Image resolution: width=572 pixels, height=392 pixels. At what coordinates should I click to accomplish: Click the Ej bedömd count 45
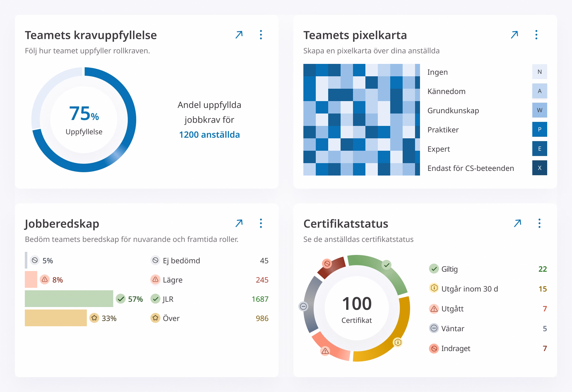(264, 261)
